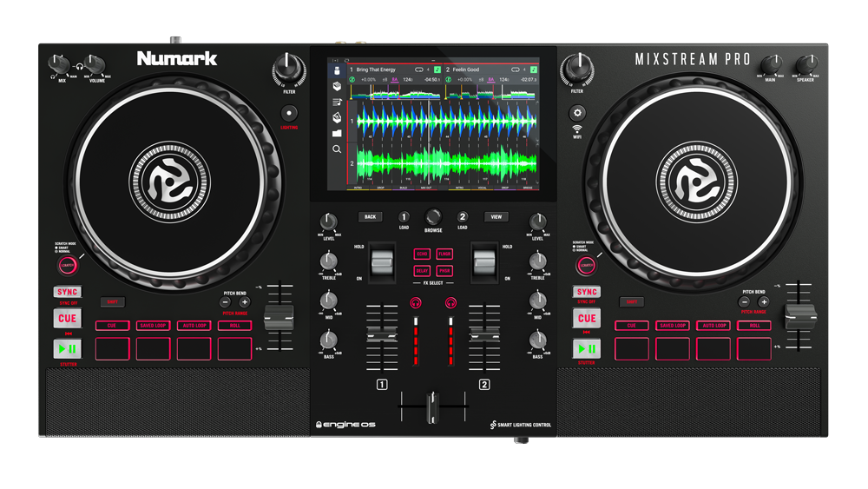Tap the green note icon beside Bring That Energy

click(x=437, y=69)
